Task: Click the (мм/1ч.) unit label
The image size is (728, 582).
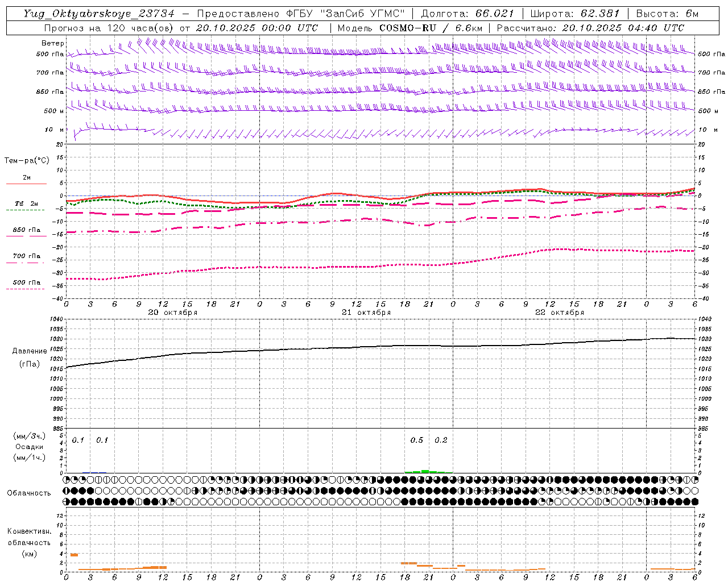Action: (x=30, y=458)
